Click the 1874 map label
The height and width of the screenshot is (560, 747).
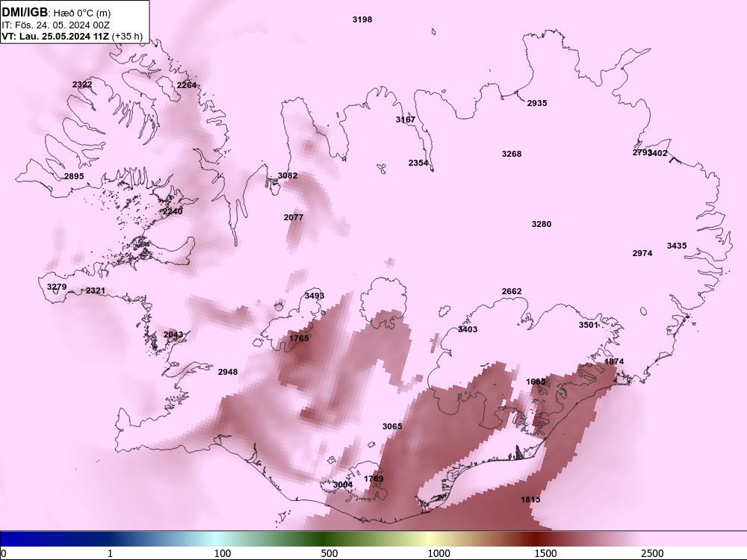pyautogui.click(x=614, y=361)
